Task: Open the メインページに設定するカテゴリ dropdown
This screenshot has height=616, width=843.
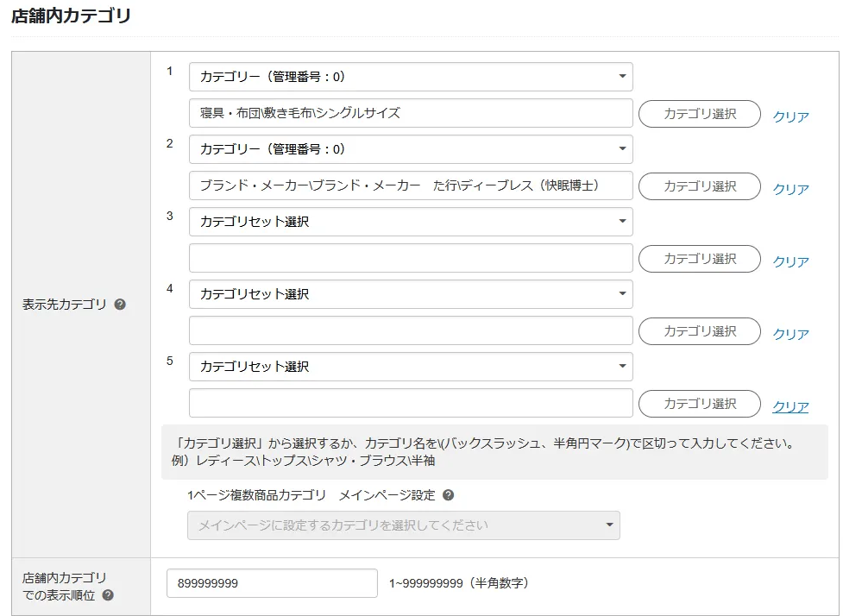Action: click(x=403, y=525)
